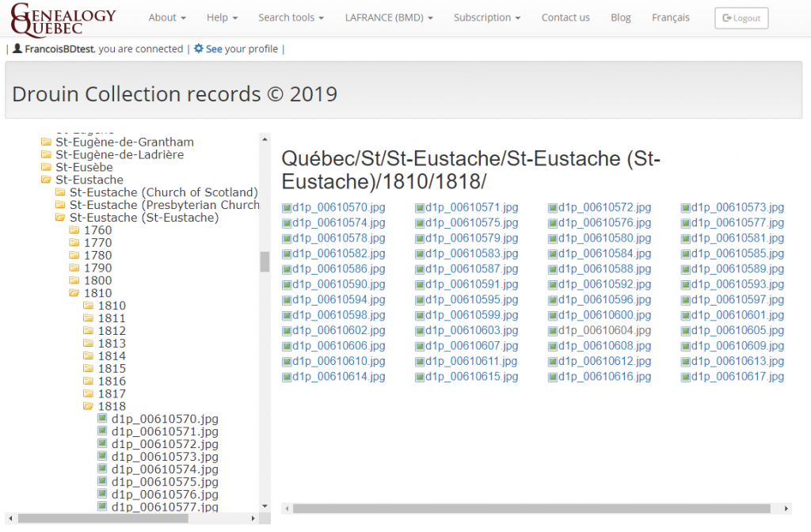Click the 1770 folder icon
The image size is (811, 532).
pyautogui.click(x=74, y=242)
